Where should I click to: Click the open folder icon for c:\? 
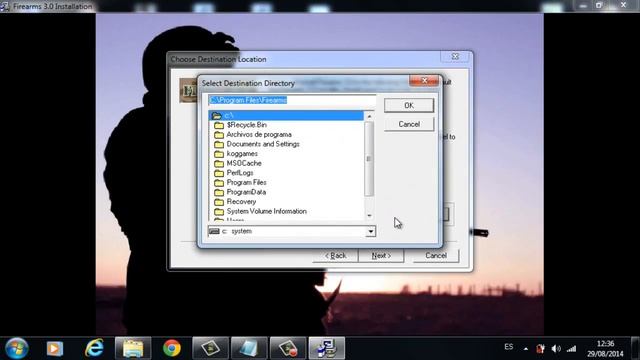coord(216,116)
